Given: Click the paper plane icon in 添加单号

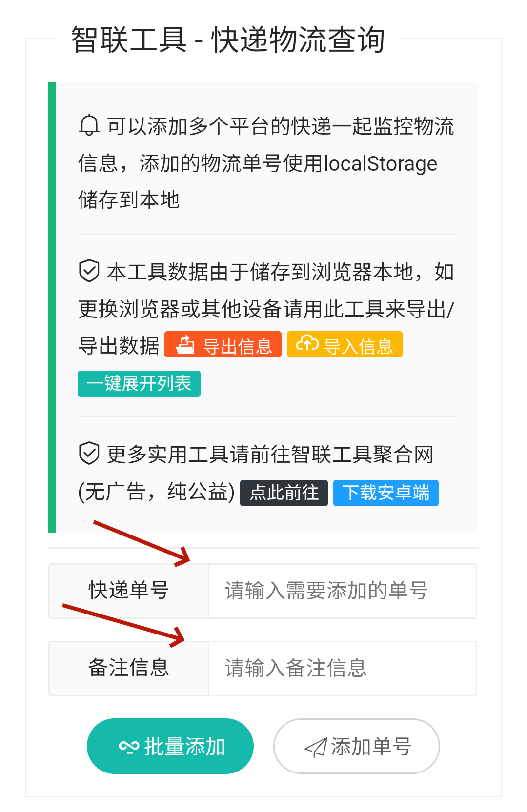Looking at the screenshot, I should coord(316,747).
